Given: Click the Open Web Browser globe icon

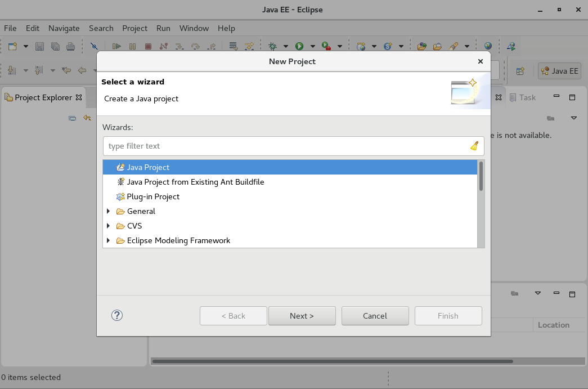Looking at the screenshot, I should coord(488,46).
